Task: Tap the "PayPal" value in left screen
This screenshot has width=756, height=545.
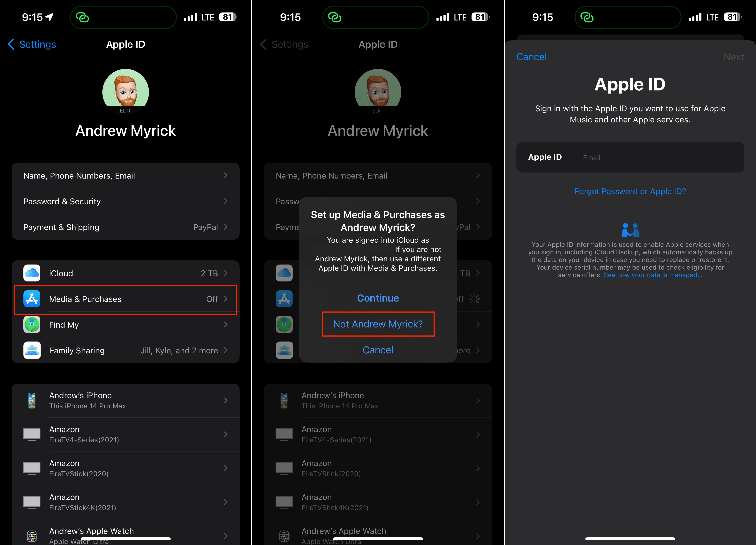Action: coord(206,227)
